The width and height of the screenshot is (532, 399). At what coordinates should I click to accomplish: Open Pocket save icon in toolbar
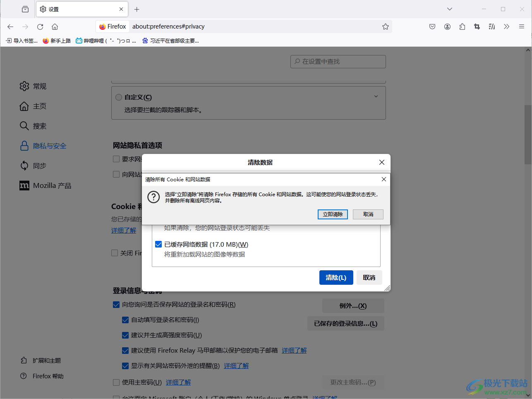click(x=432, y=26)
